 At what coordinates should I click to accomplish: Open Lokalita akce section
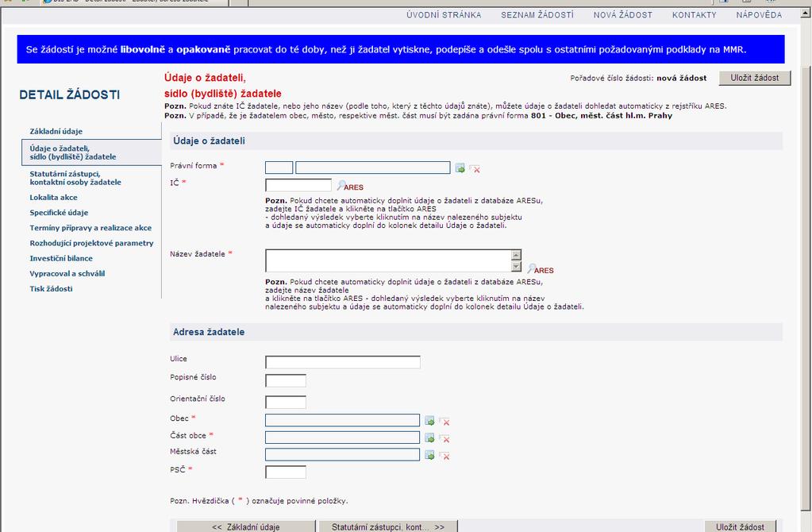53,198
